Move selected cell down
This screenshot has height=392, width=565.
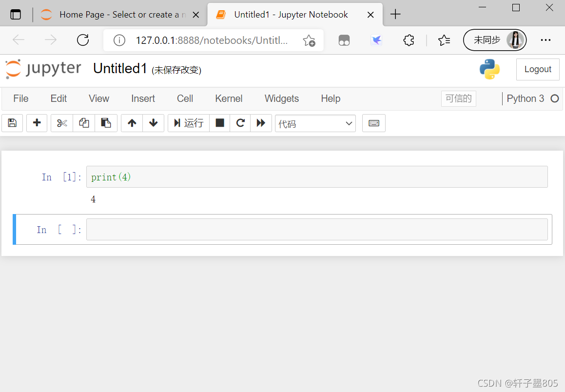154,123
